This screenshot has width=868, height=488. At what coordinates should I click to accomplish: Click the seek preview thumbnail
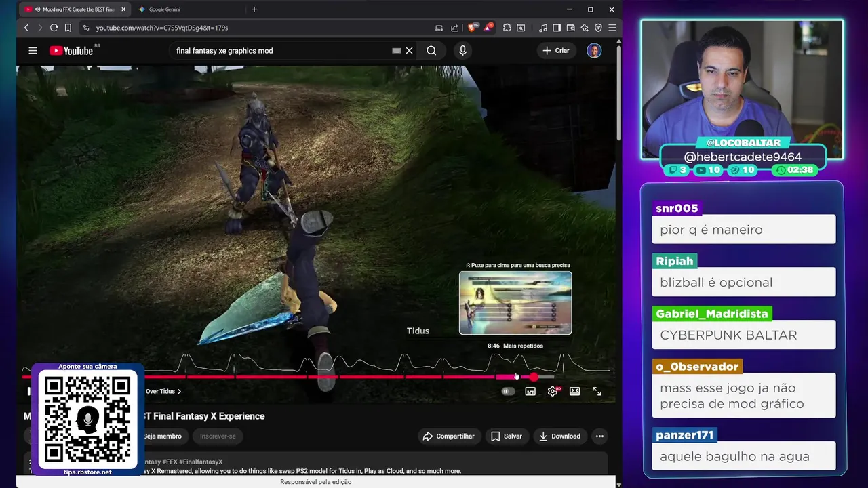[x=515, y=303]
